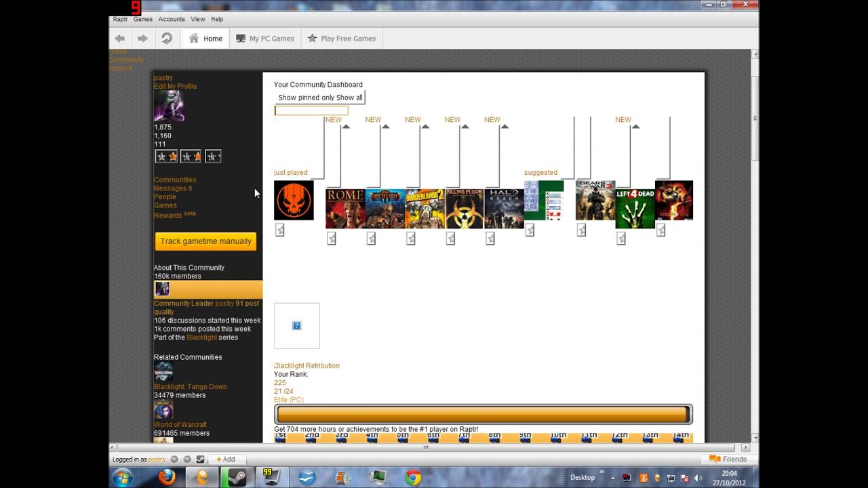Image resolution: width=868 pixels, height=488 pixels.
Task: Go forward with the right arrow button
Action: tap(142, 39)
